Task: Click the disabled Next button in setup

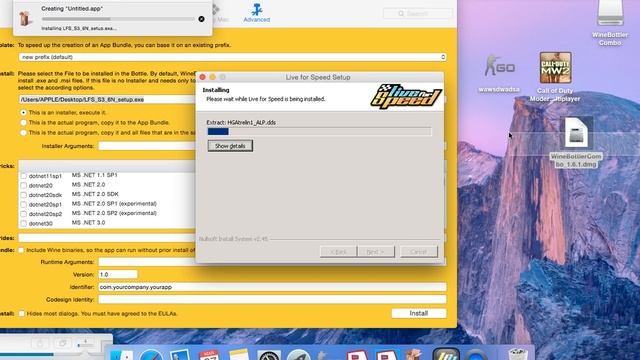Action: 376,251
